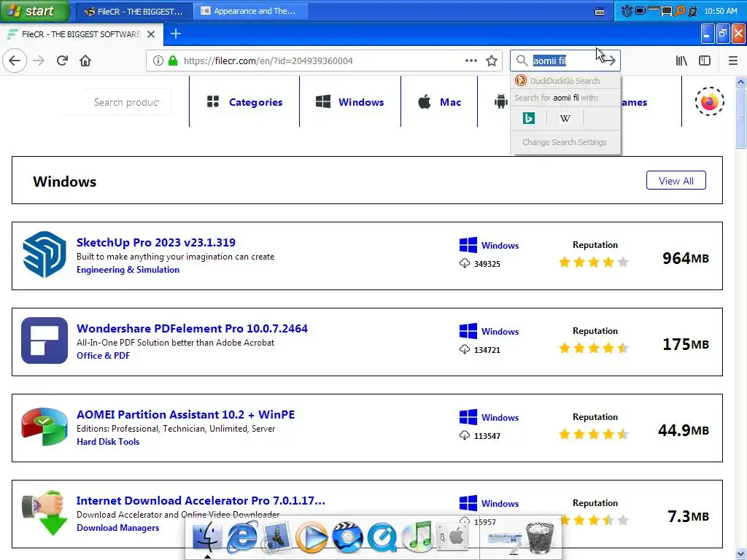Open the Mail stamp dock icon
The image size is (747, 560).
click(x=276, y=537)
